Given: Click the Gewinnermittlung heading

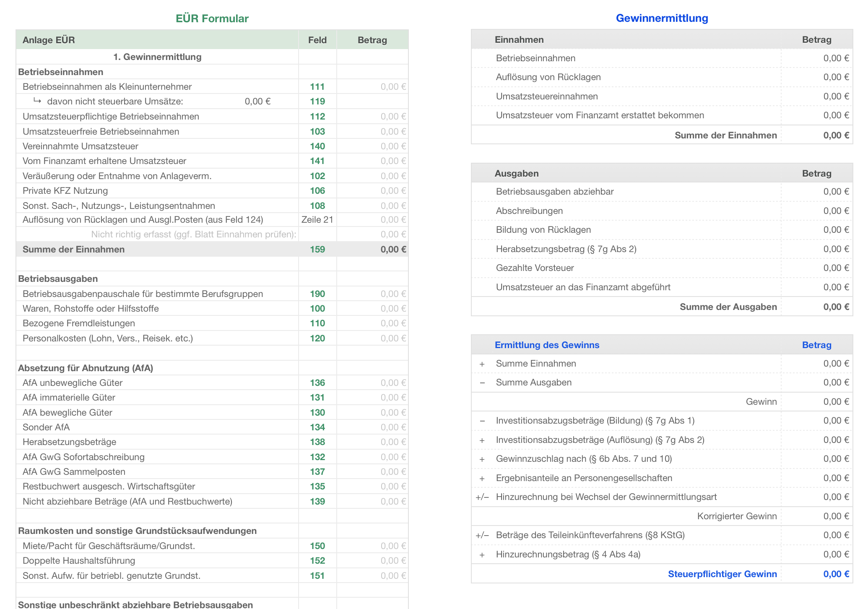Looking at the screenshot, I should [662, 18].
